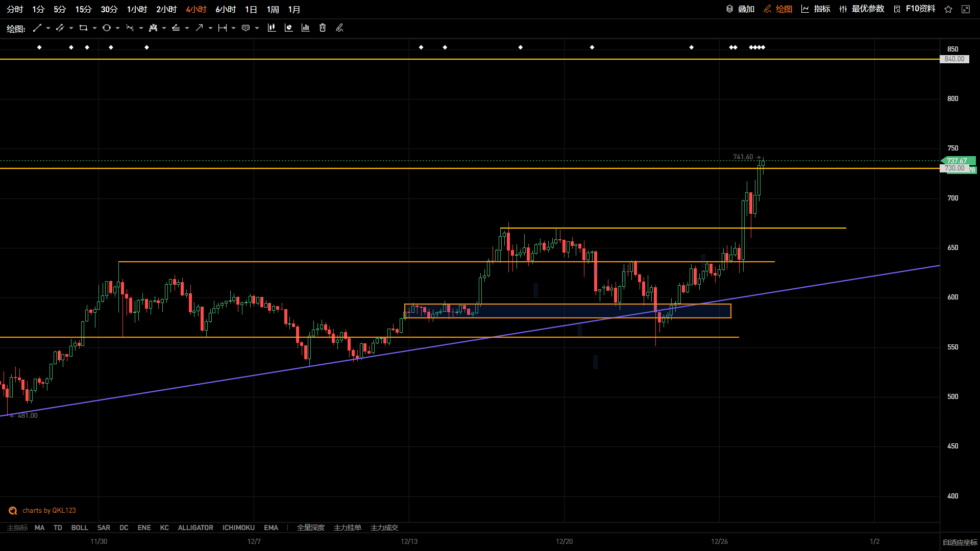This screenshot has width=980, height=551.
Task: Toggle the 绘图 drawing mode
Action: click(778, 9)
